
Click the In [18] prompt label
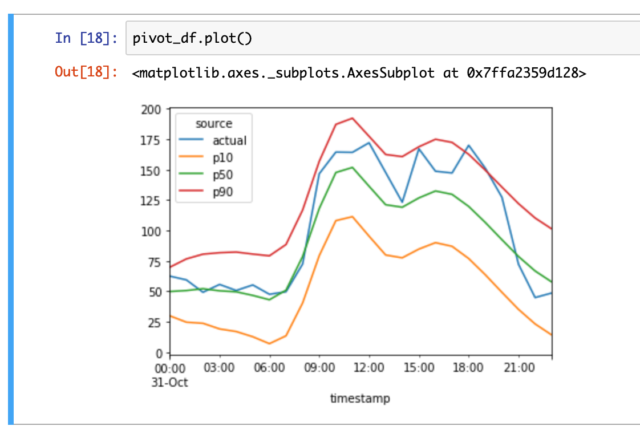pyautogui.click(x=87, y=38)
